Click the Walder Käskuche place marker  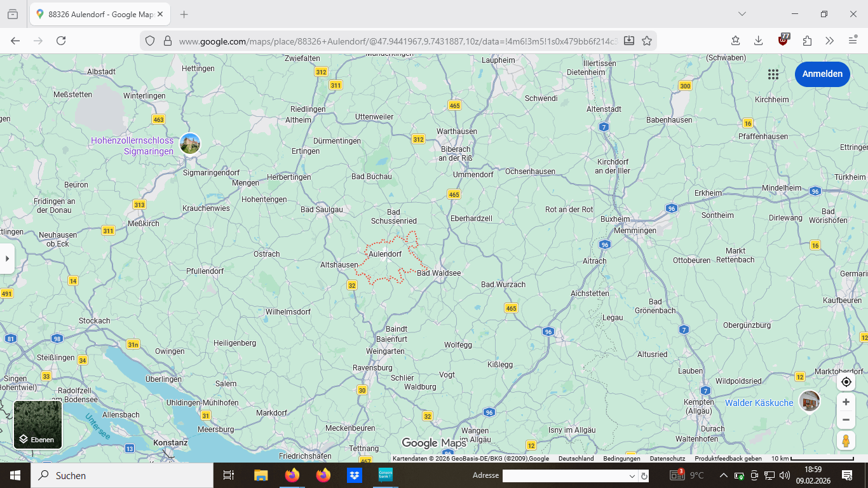coord(809,401)
